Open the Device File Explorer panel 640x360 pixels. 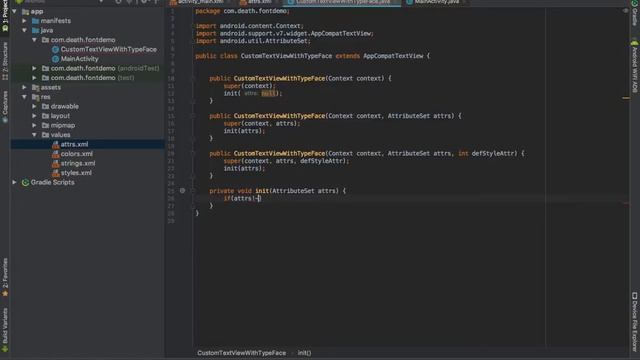pos(635,322)
